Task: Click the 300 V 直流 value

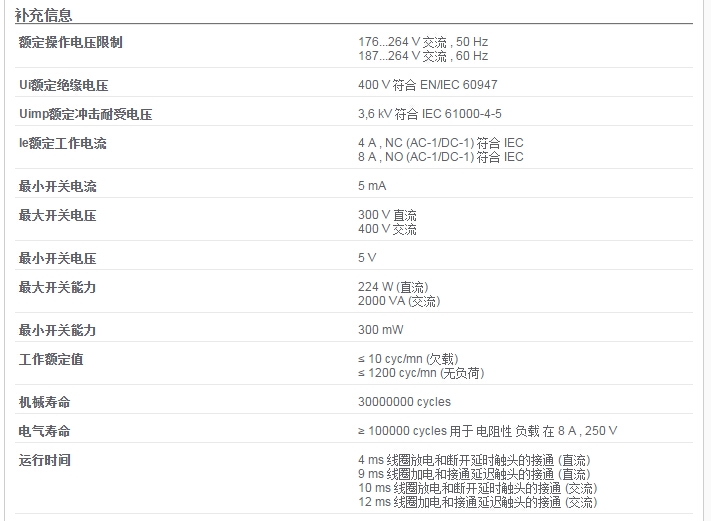Action: (387, 215)
